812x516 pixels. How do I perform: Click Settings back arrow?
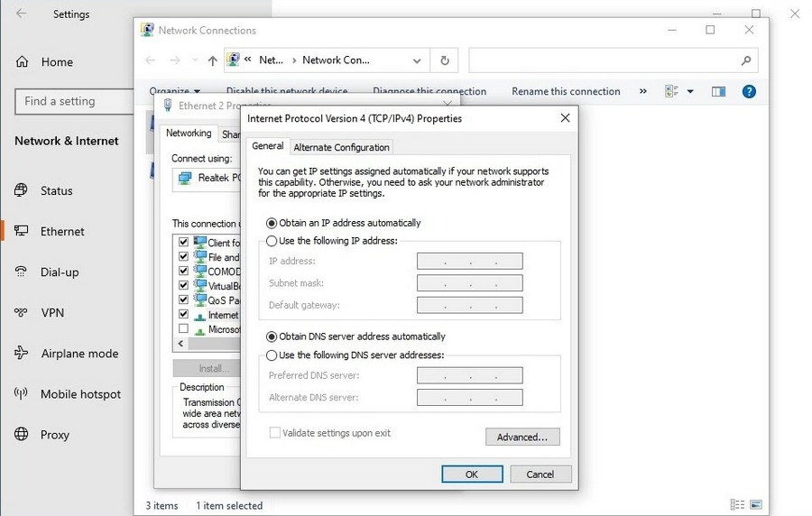point(21,14)
